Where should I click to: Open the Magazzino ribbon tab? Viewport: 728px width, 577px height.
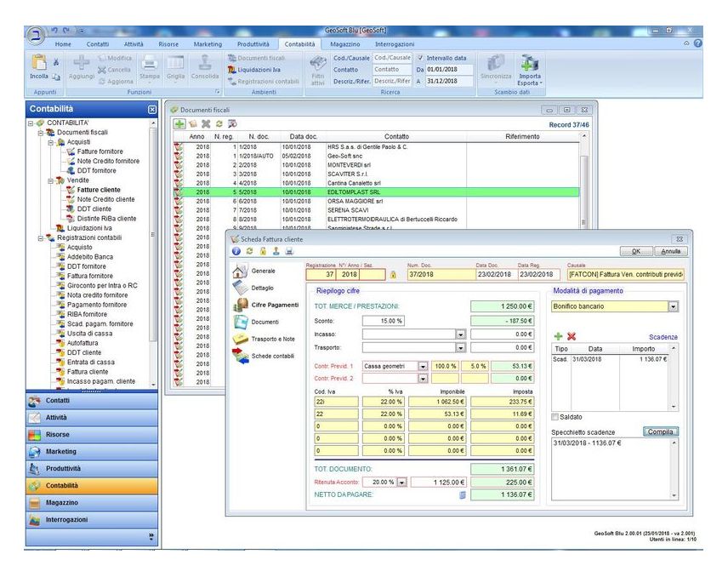(x=345, y=44)
